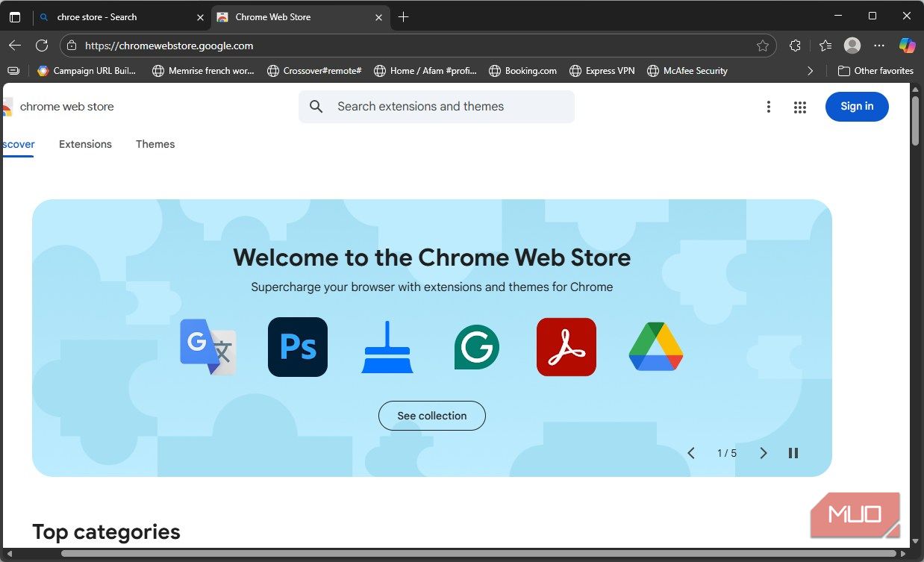Image resolution: width=924 pixels, height=562 pixels.
Task: Open Memrise french words bookmark
Action: point(203,71)
